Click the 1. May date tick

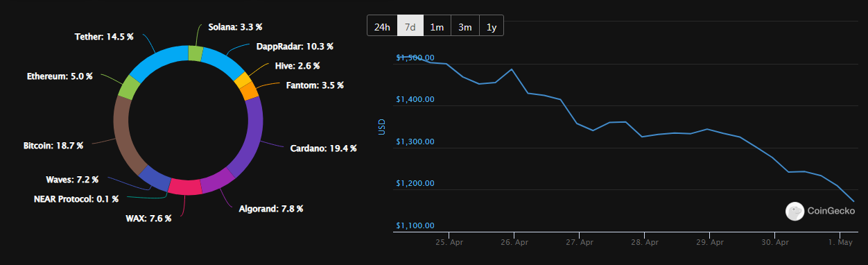point(840,243)
